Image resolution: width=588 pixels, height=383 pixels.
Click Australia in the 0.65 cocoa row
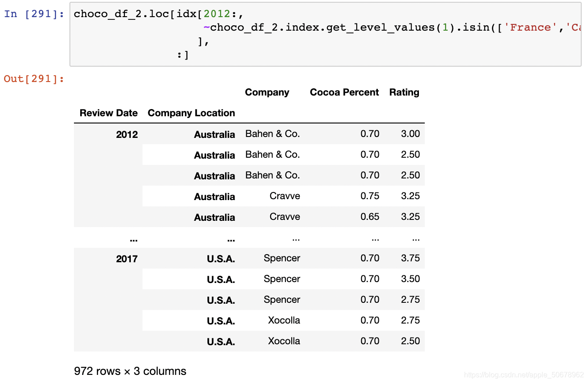[x=215, y=217]
